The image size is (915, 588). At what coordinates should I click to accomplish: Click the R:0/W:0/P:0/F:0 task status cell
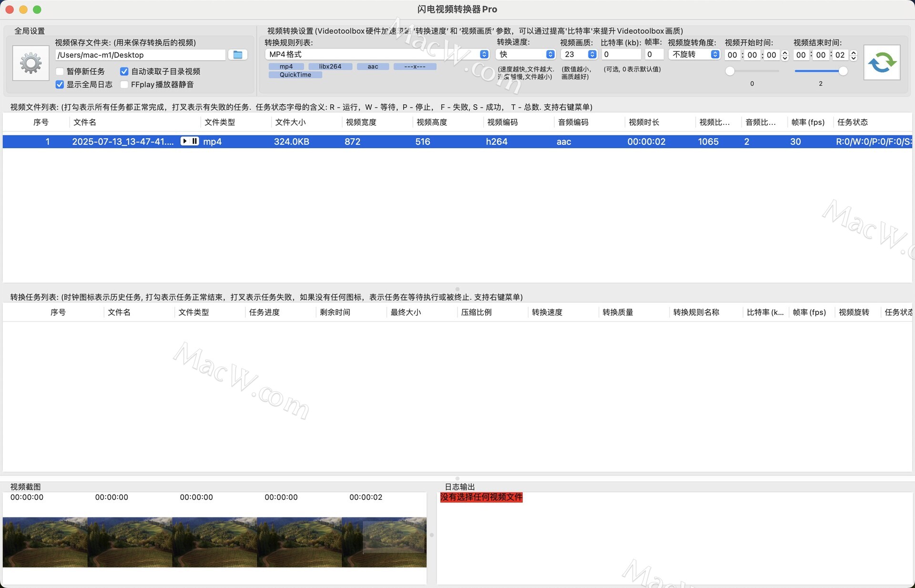[874, 142]
